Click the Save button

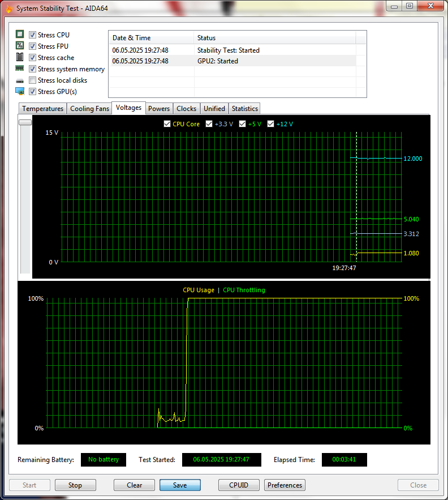tap(180, 485)
